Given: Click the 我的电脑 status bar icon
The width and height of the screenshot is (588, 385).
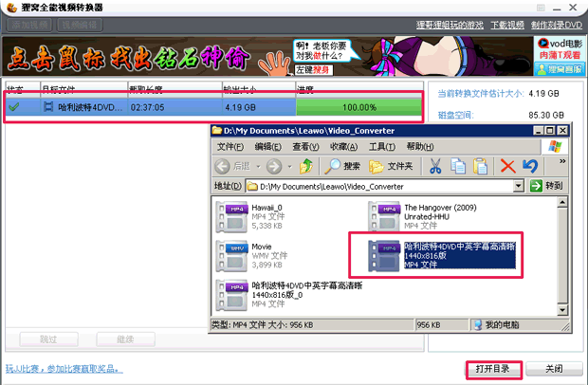Looking at the screenshot, I should pyautogui.click(x=478, y=325).
